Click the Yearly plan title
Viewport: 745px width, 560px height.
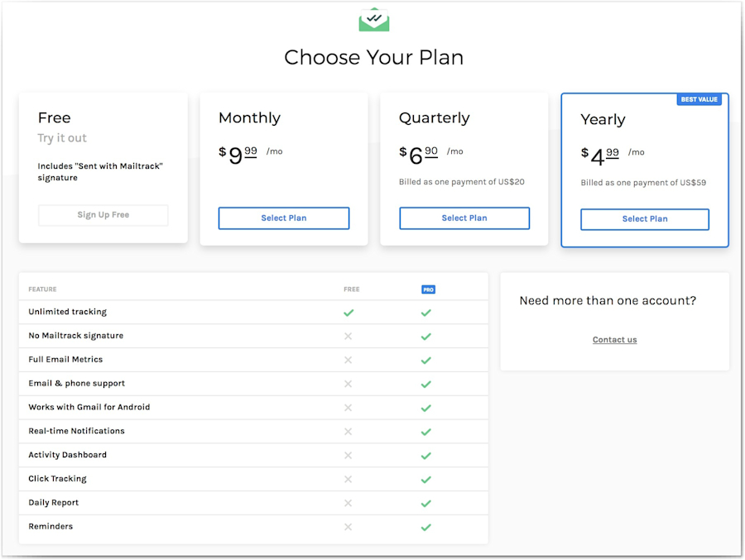tap(603, 119)
